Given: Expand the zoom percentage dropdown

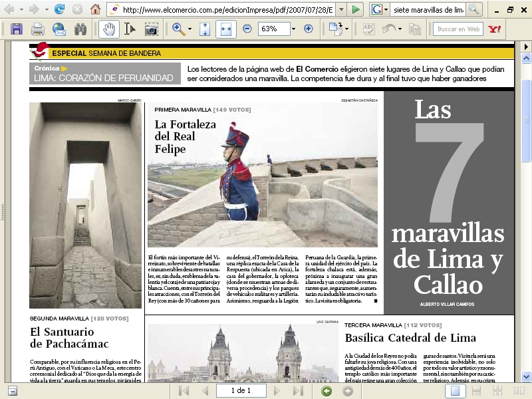Looking at the screenshot, I should click(293, 29).
